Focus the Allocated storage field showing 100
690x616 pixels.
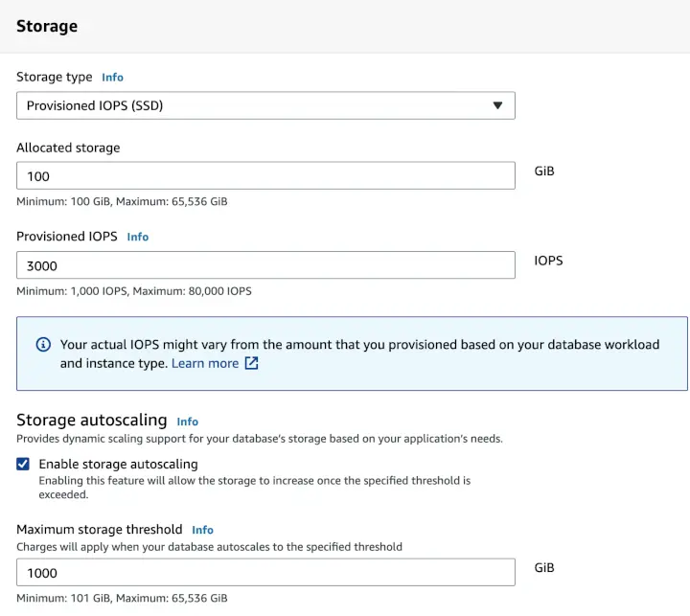coord(265,176)
